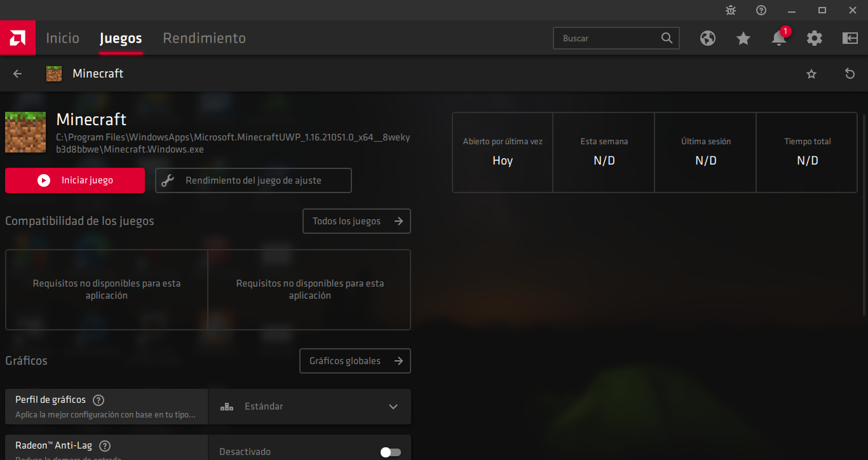Enable the Radeon Anti-Lag toggle
Viewport: 868px width, 460px height.
tap(391, 452)
